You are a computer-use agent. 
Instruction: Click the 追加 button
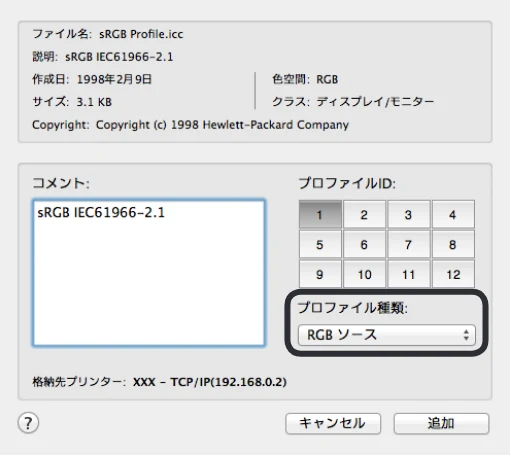441,424
